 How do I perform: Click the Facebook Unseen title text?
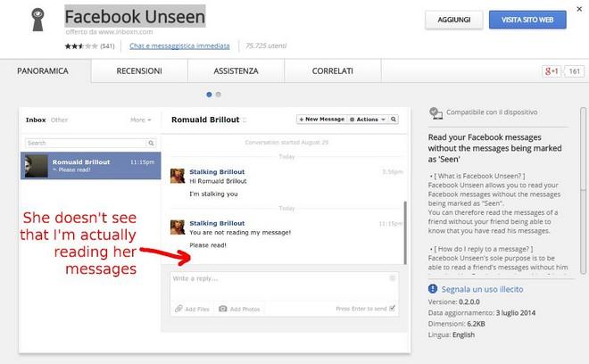136,17
